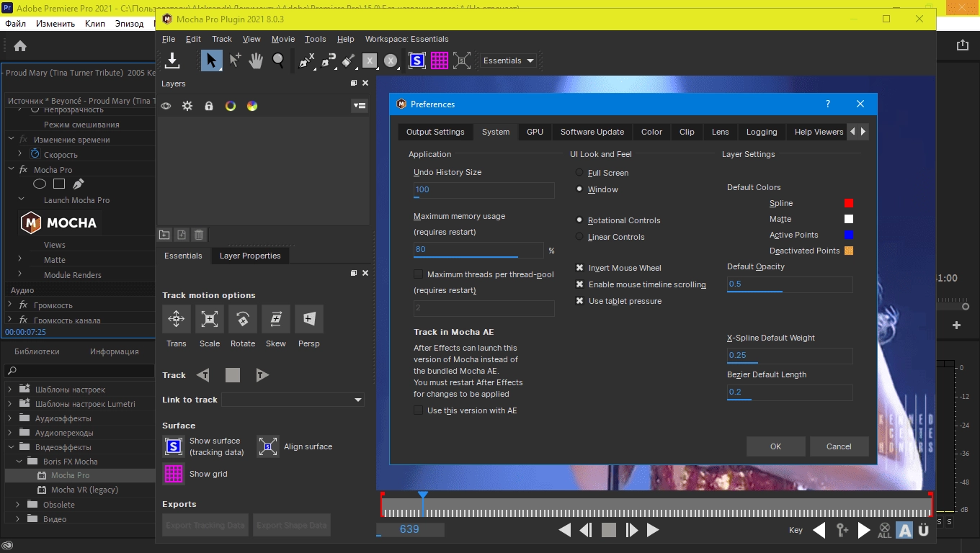
Task: Open the Layers panel options menu
Action: (359, 106)
